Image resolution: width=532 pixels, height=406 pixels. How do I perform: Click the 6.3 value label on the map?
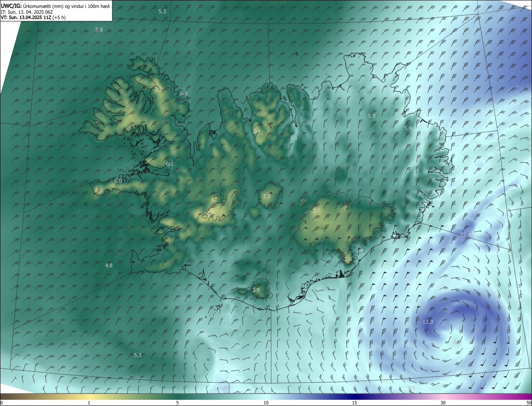(x=184, y=94)
